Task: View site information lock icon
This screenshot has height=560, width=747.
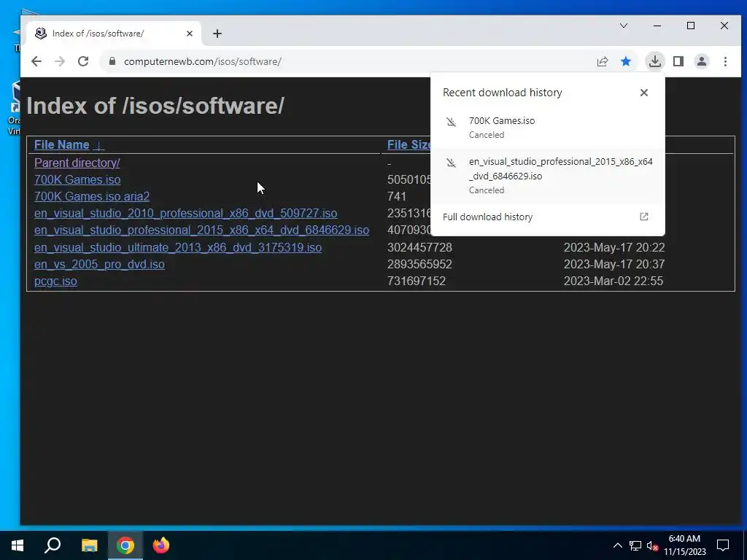Action: [112, 61]
